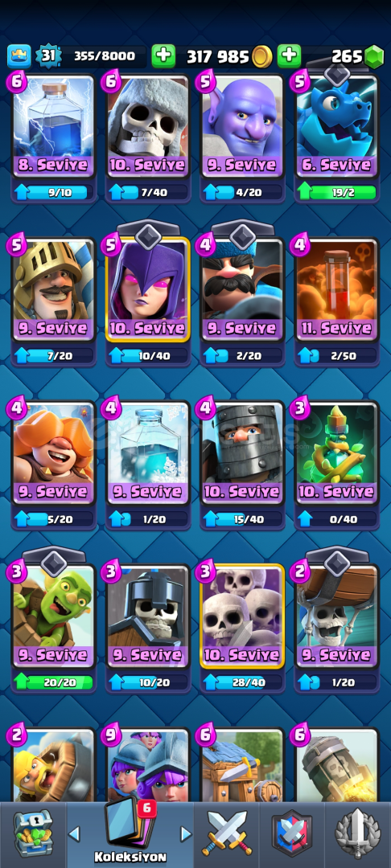391x868 pixels.
Task: Tap right arrow beside Koleksiyon
Action: (x=187, y=833)
